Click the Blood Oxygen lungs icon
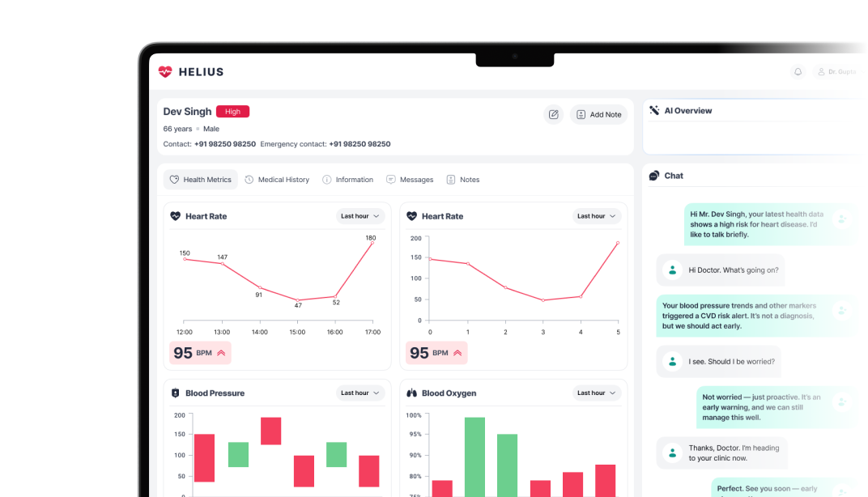 coord(411,393)
